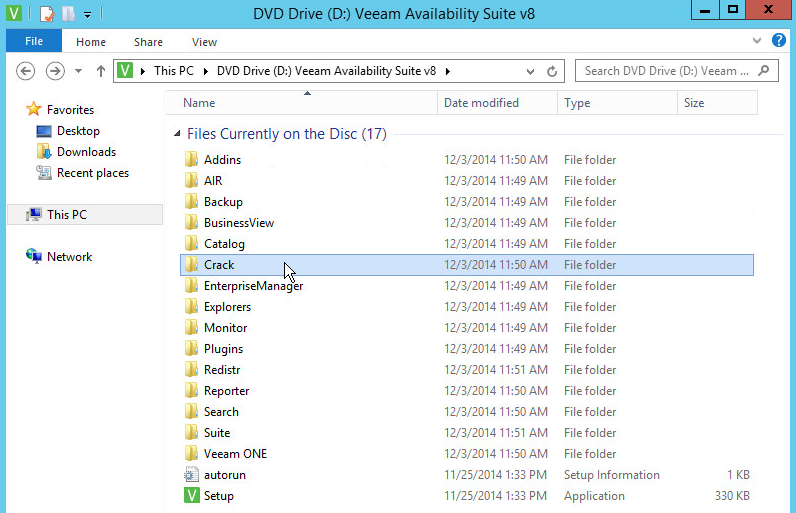Sort by the Type column header
Viewport: 796px width, 513px height.
pos(618,103)
